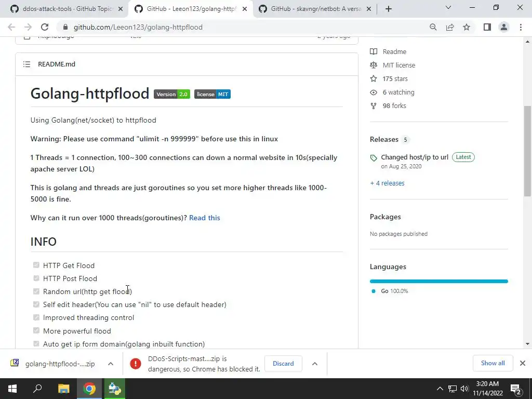Click the volume speaker tray icon
This screenshot has height=399, width=532.
pyautogui.click(x=464, y=389)
